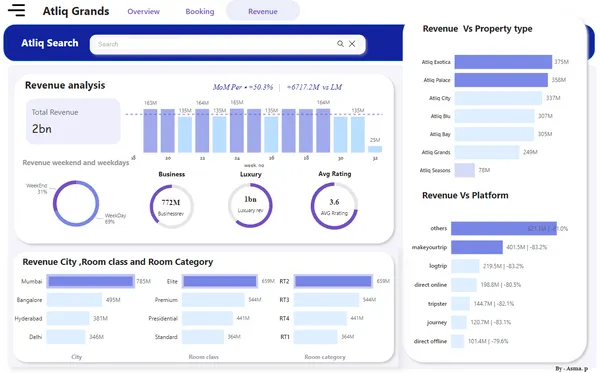This screenshot has height=373, width=600.
Task: Clear the search with the X icon
Action: pos(352,44)
